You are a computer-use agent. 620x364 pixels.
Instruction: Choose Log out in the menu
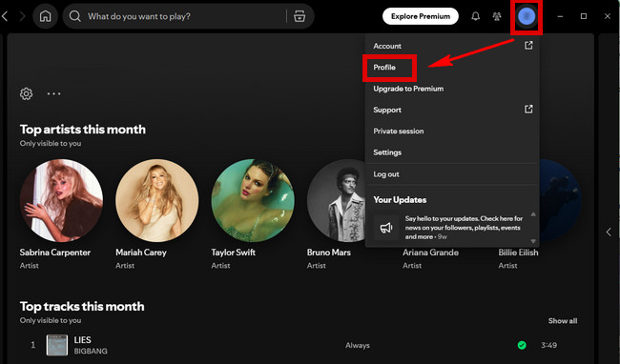[x=452, y=174]
